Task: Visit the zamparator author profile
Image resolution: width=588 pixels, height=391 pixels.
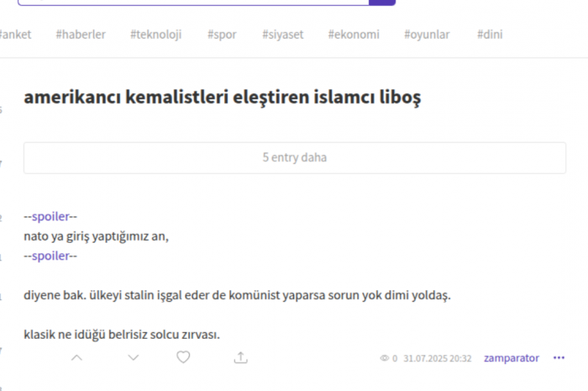Action: tap(511, 358)
